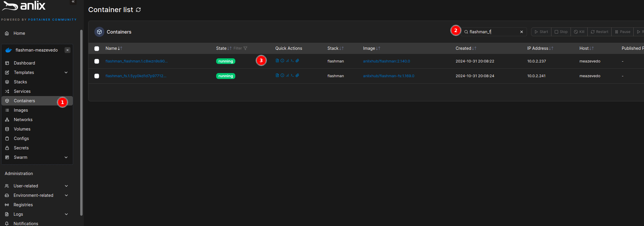Sort by Image column

tap(372, 48)
